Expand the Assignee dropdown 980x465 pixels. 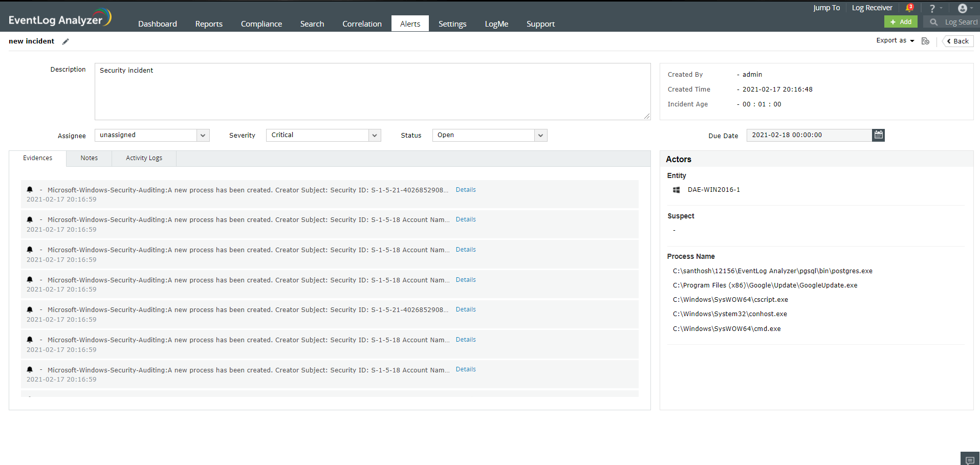click(203, 136)
